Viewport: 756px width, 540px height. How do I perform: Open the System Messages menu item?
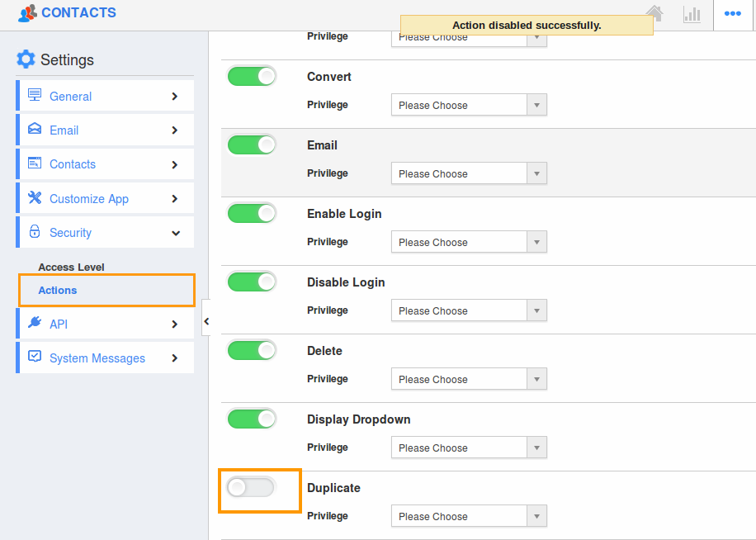(97, 358)
